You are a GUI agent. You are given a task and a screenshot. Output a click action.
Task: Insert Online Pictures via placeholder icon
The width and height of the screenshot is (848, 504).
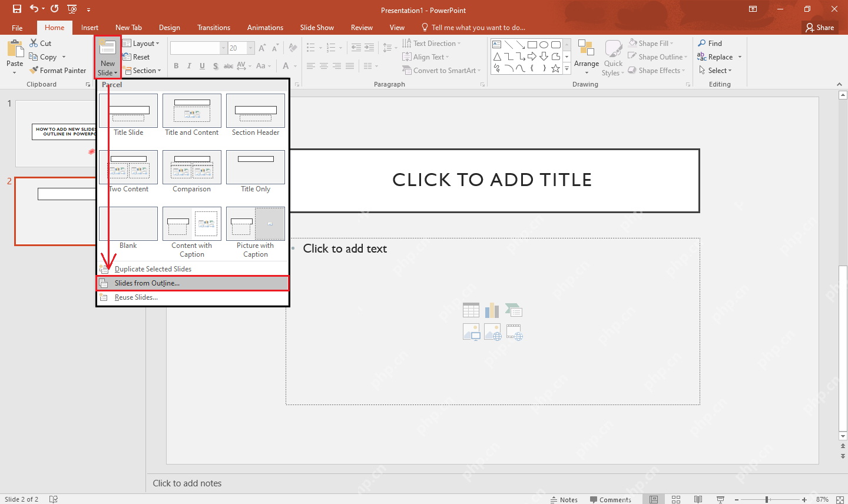coord(492,332)
